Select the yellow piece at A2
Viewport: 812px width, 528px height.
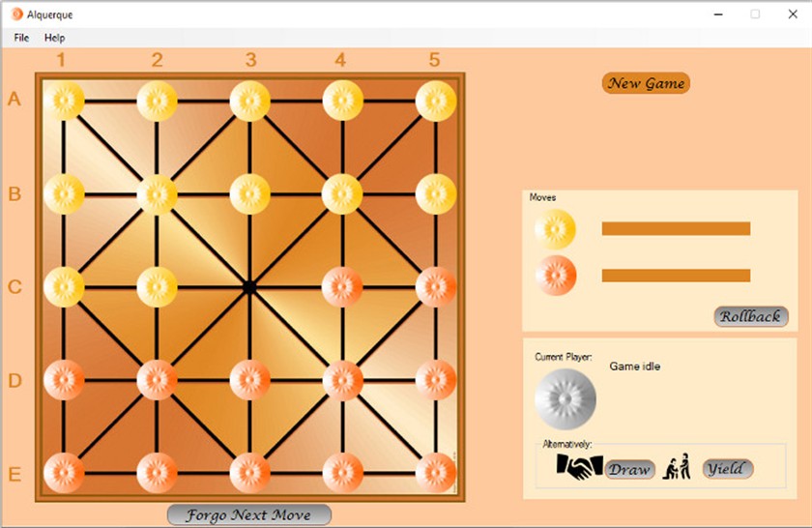[x=157, y=101]
